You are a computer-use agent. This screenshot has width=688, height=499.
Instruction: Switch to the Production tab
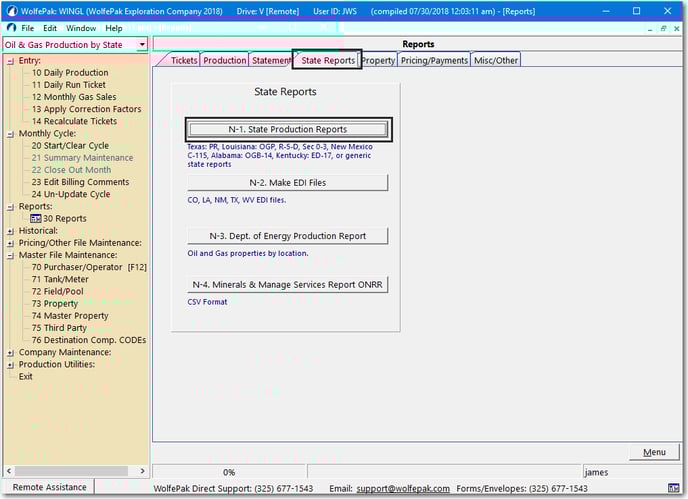tap(225, 60)
